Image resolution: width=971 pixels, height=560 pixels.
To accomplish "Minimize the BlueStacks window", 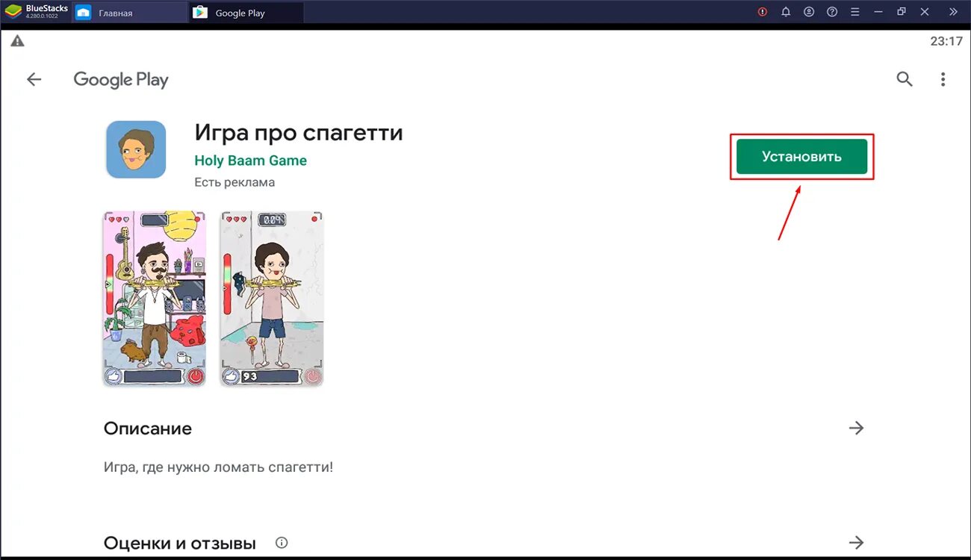I will pyautogui.click(x=879, y=12).
